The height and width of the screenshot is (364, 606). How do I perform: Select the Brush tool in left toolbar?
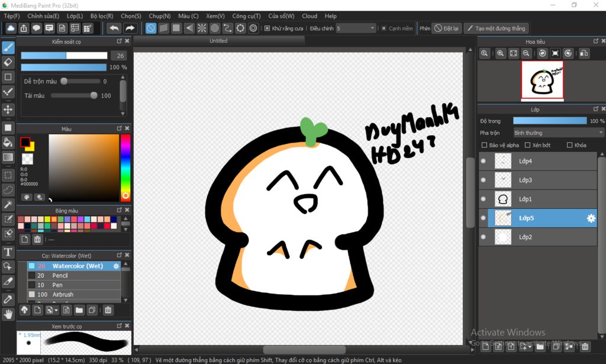click(x=8, y=47)
